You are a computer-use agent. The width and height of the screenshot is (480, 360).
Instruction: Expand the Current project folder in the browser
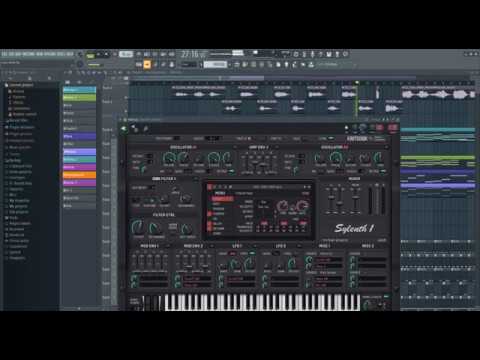(x=19, y=85)
